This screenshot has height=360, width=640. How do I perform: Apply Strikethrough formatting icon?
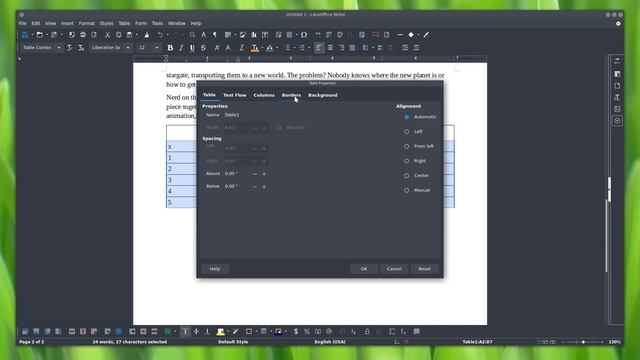(203, 48)
